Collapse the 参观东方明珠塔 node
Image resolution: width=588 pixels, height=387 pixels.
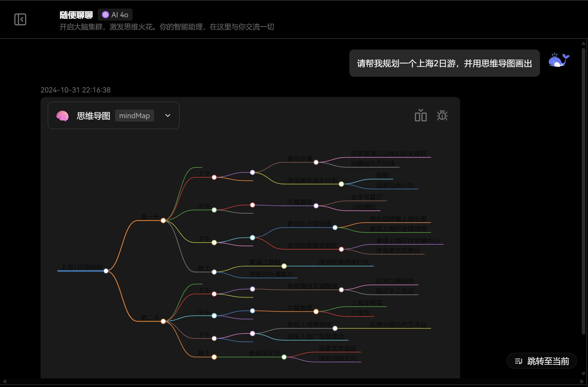(335, 227)
